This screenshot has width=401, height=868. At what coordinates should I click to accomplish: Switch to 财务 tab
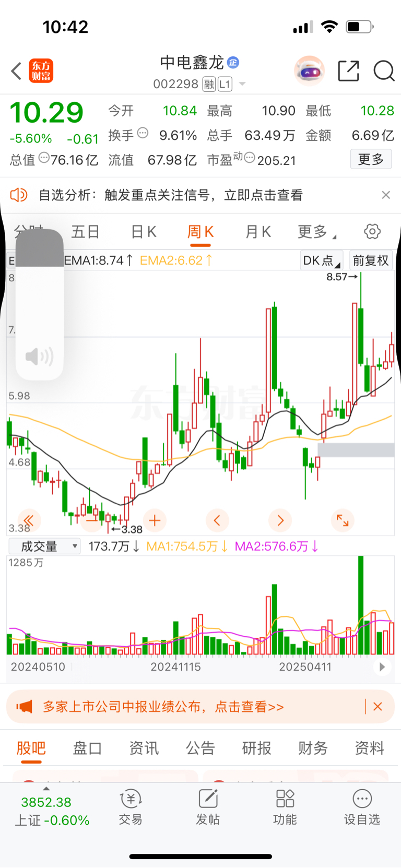click(313, 748)
